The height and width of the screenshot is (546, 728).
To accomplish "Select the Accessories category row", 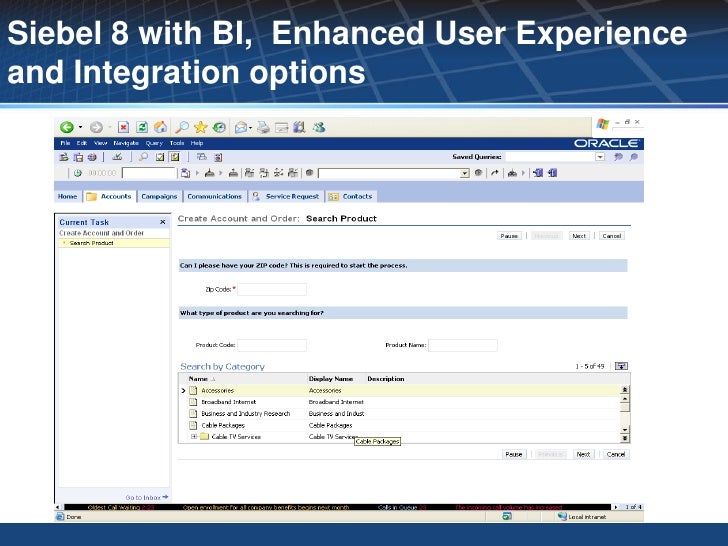I will (x=399, y=390).
